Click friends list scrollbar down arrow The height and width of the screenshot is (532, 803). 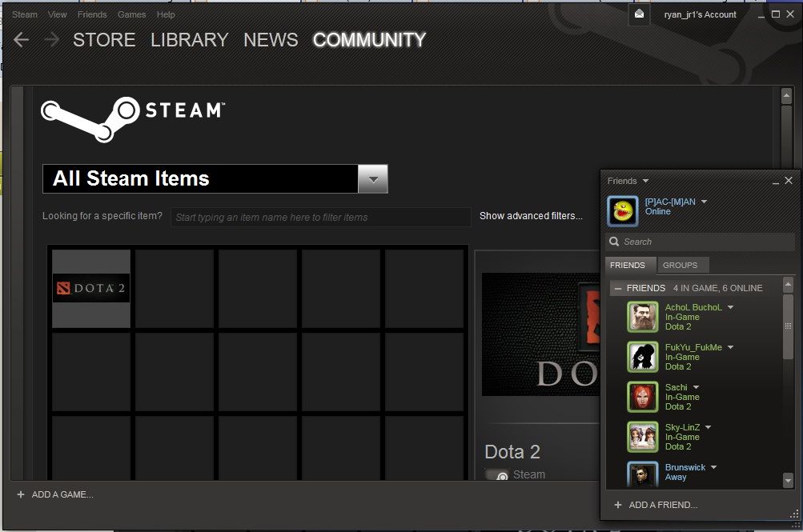[788, 480]
